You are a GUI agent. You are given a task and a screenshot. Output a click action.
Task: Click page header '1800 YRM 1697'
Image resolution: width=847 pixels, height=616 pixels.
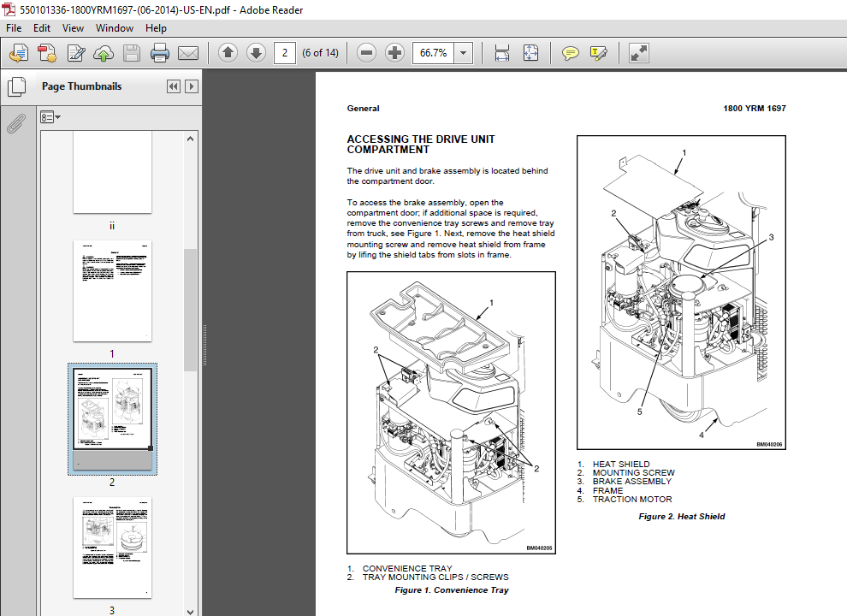click(755, 108)
